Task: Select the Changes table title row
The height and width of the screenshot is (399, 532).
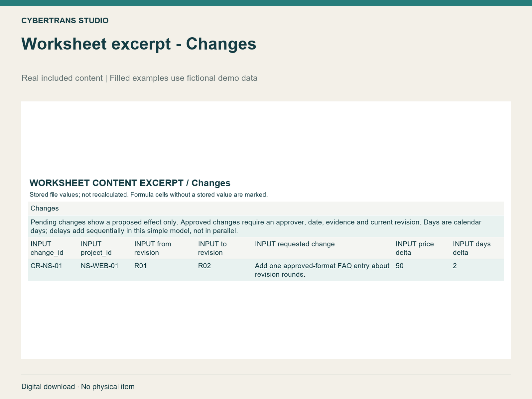Action: pos(266,208)
